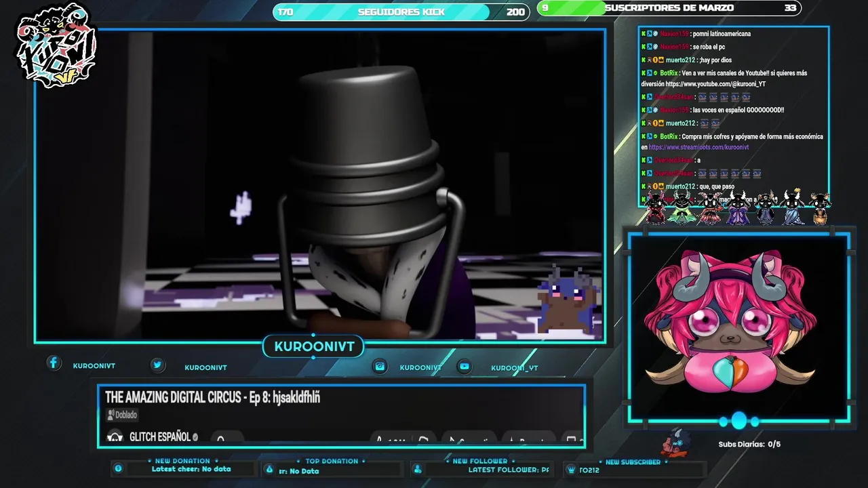
Task: Click the purple-dressed chibi under the chat
Action: pos(738,207)
